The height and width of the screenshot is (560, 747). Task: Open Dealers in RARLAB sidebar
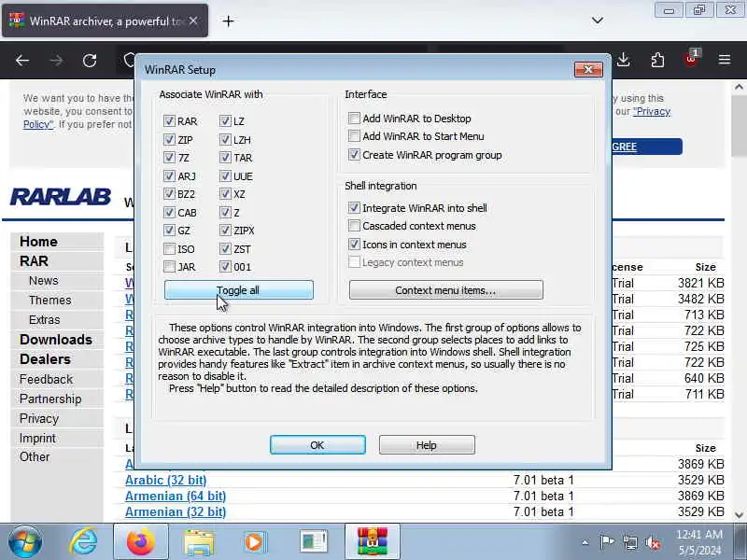click(x=45, y=359)
